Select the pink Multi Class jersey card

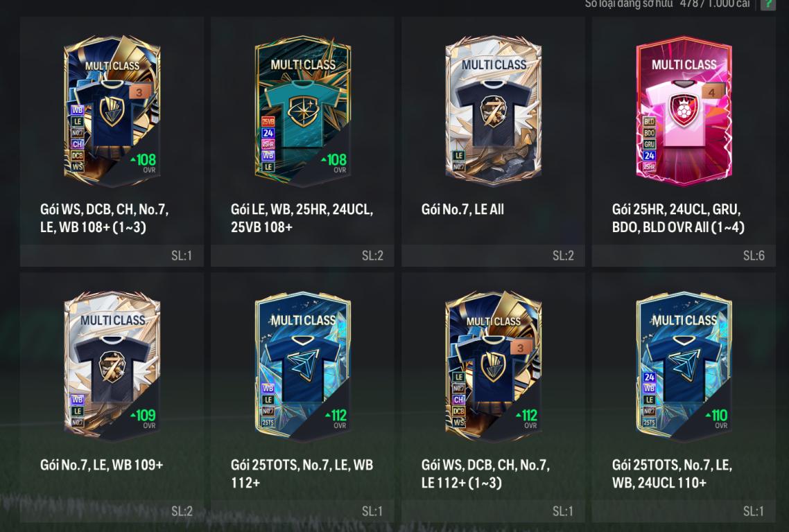684,111
